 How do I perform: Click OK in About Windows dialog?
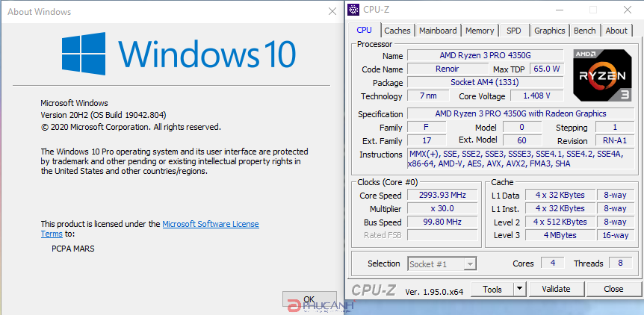tap(309, 299)
